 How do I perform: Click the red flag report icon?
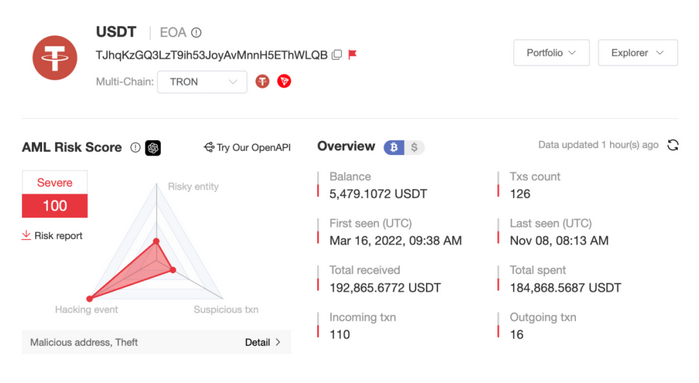click(x=352, y=54)
